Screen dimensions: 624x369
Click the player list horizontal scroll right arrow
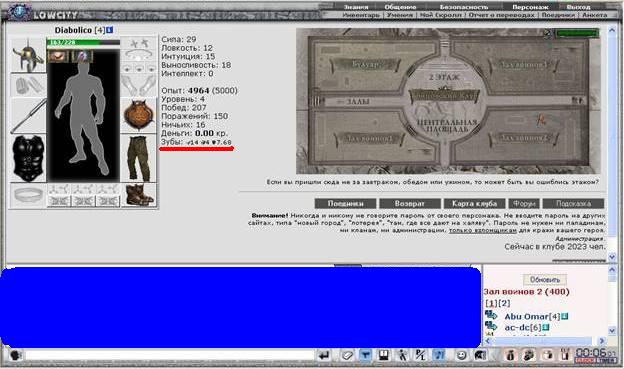(x=602, y=341)
